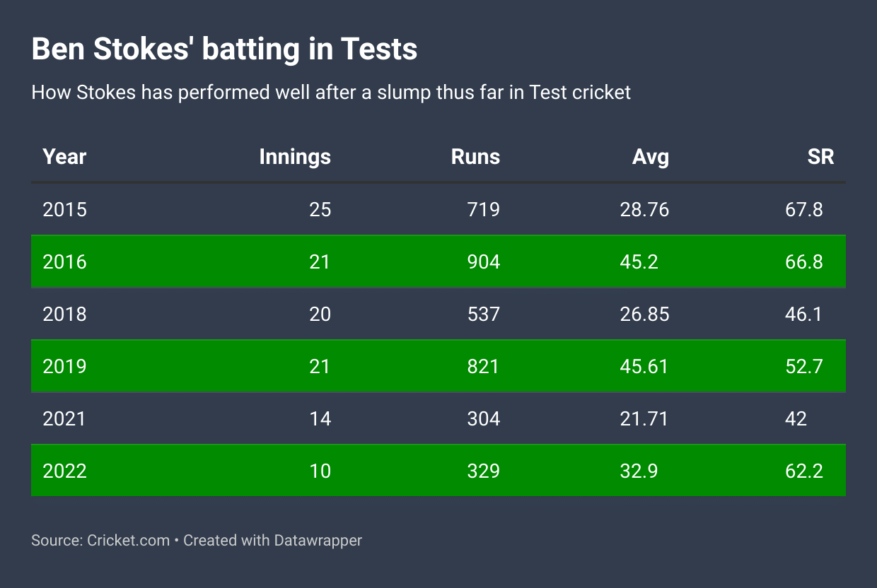Open the Cricket.com source link
This screenshot has width=877, height=588.
(128, 541)
